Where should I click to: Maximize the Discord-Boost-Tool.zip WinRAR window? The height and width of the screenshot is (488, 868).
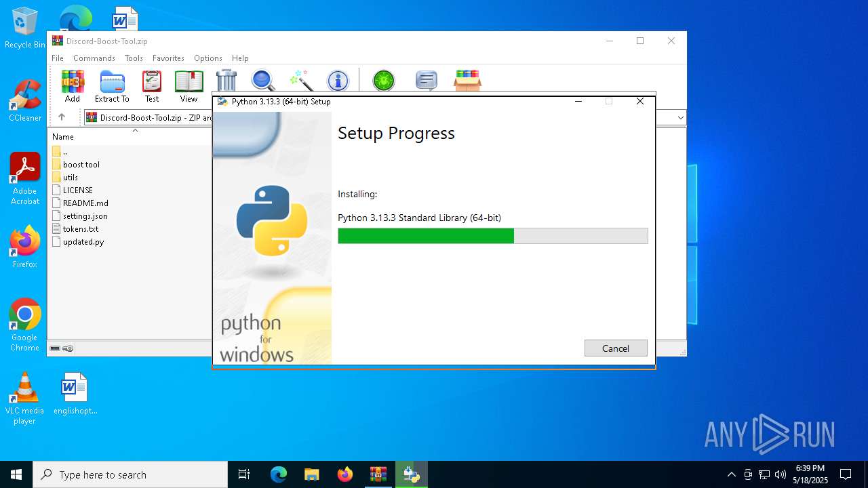click(x=640, y=41)
